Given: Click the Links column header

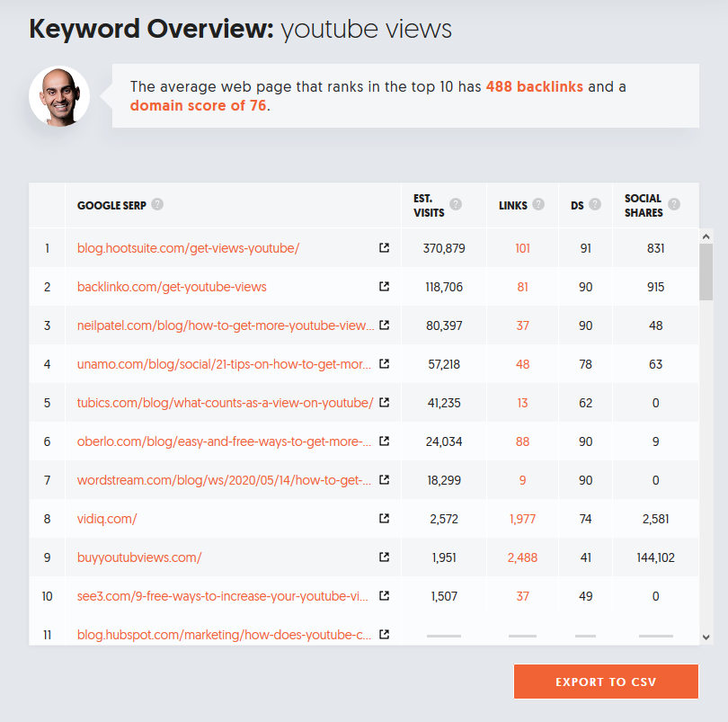Looking at the screenshot, I should coord(513,205).
